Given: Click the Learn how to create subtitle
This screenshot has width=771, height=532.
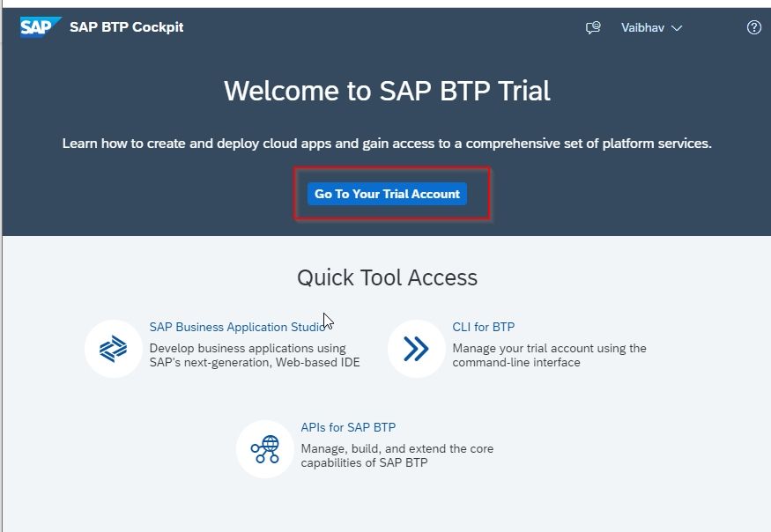Looking at the screenshot, I should (387, 144).
